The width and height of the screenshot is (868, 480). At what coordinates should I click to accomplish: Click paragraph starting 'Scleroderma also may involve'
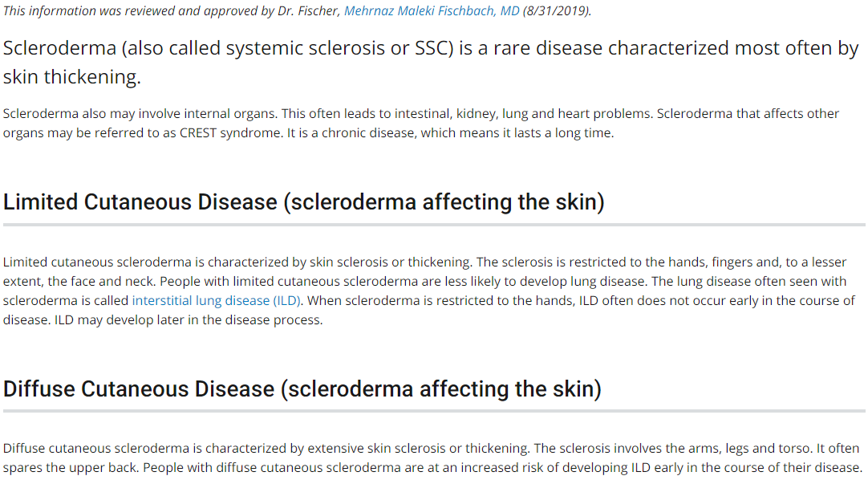click(420, 124)
